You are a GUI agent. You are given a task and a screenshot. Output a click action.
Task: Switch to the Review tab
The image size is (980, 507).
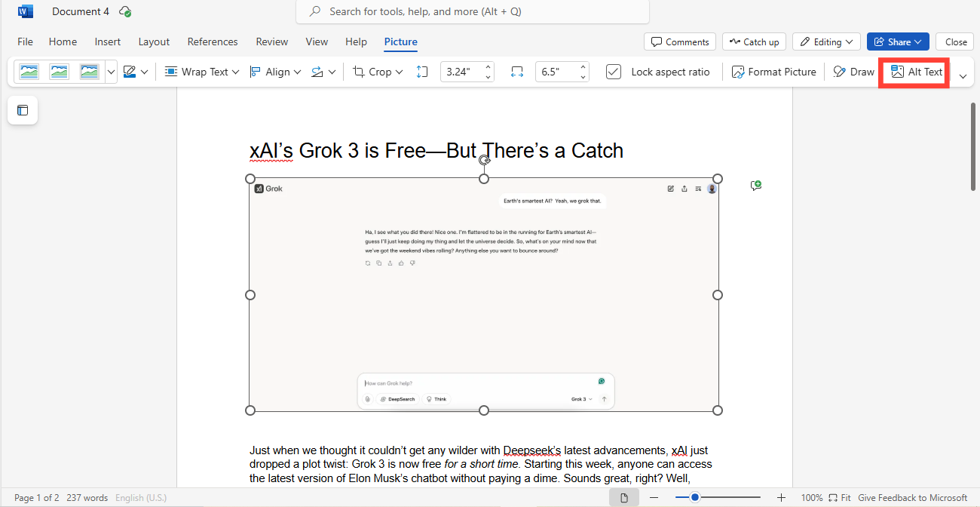pyautogui.click(x=272, y=41)
